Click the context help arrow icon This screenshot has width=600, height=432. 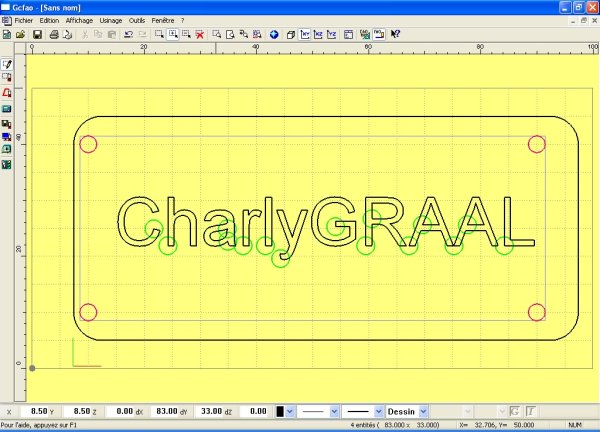395,35
